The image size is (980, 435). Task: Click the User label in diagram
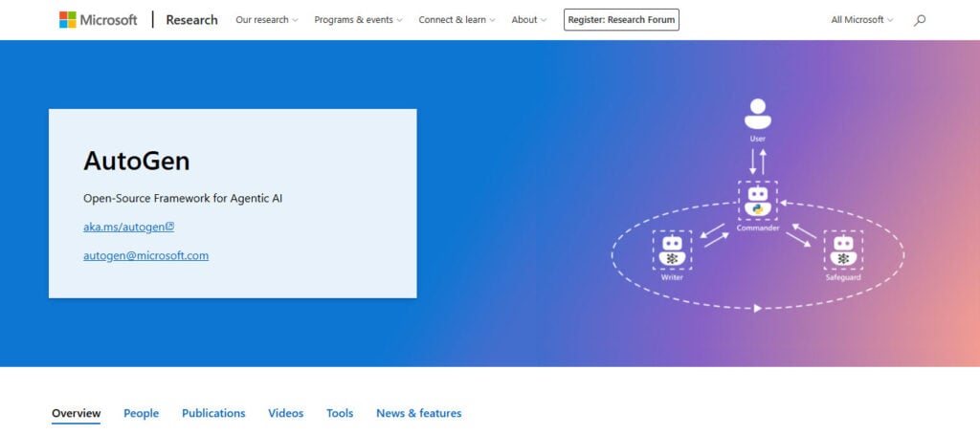(x=758, y=139)
